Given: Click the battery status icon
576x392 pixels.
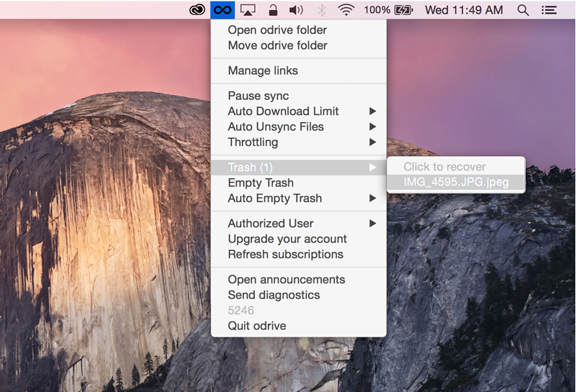Looking at the screenshot, I should coord(404,10).
